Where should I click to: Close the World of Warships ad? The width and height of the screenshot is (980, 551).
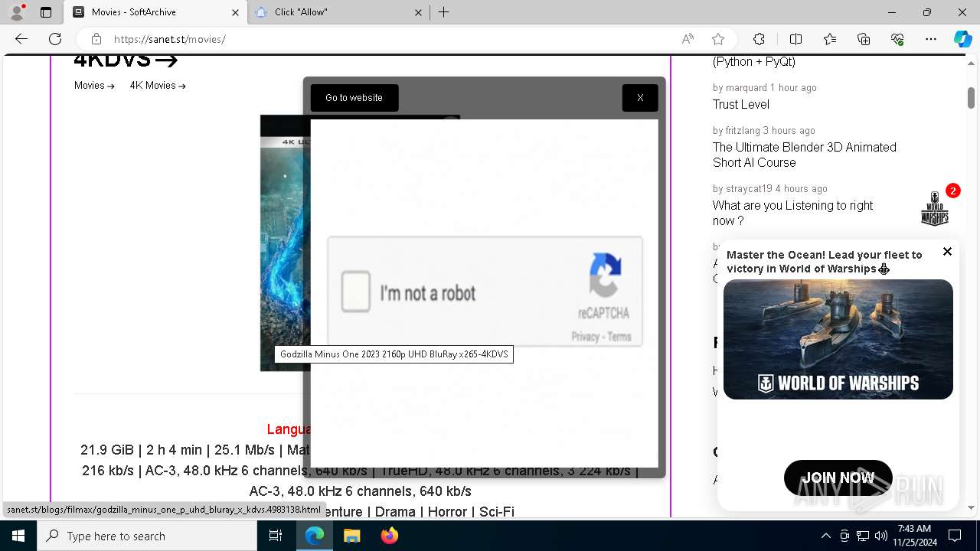coord(947,251)
